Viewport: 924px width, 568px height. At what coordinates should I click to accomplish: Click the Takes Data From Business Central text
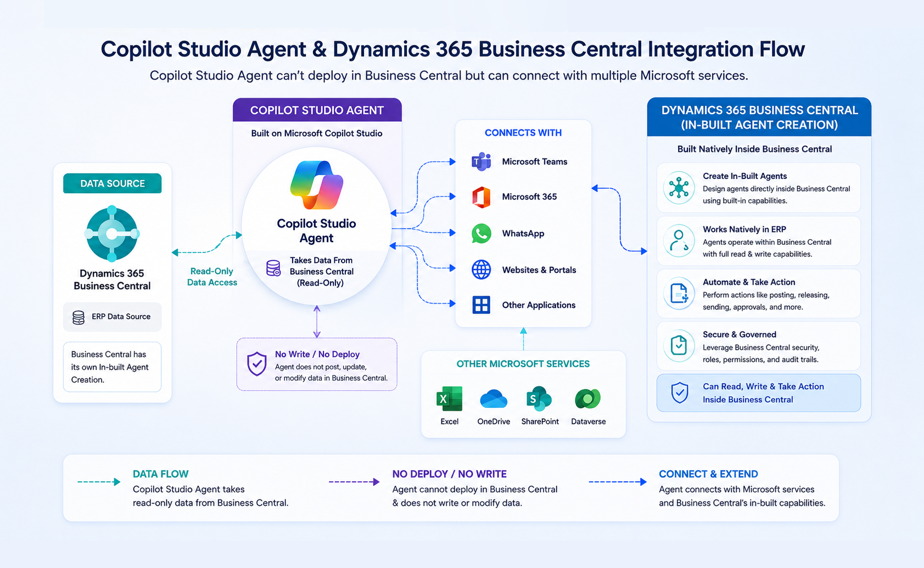click(321, 272)
